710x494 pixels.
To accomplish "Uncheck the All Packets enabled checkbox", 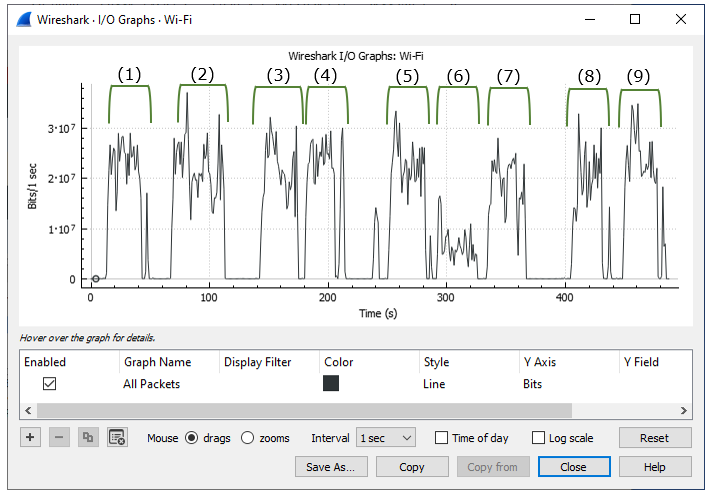I will pyautogui.click(x=49, y=384).
